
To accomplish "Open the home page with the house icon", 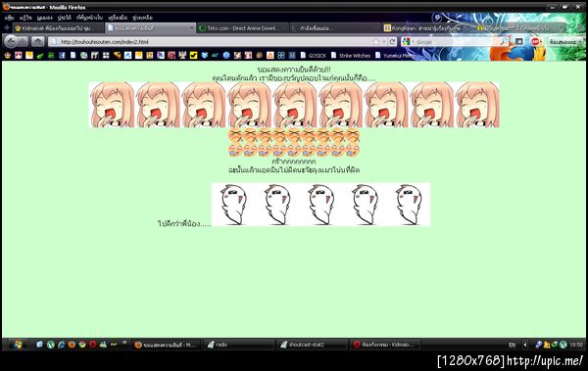I will point(37,41).
